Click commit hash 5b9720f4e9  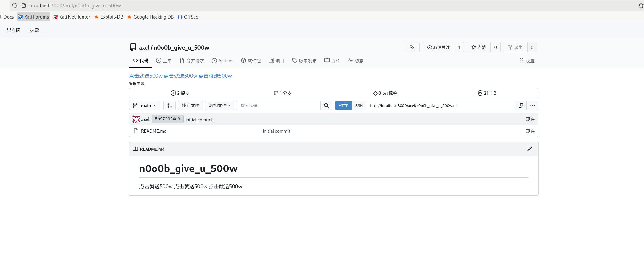168,119
